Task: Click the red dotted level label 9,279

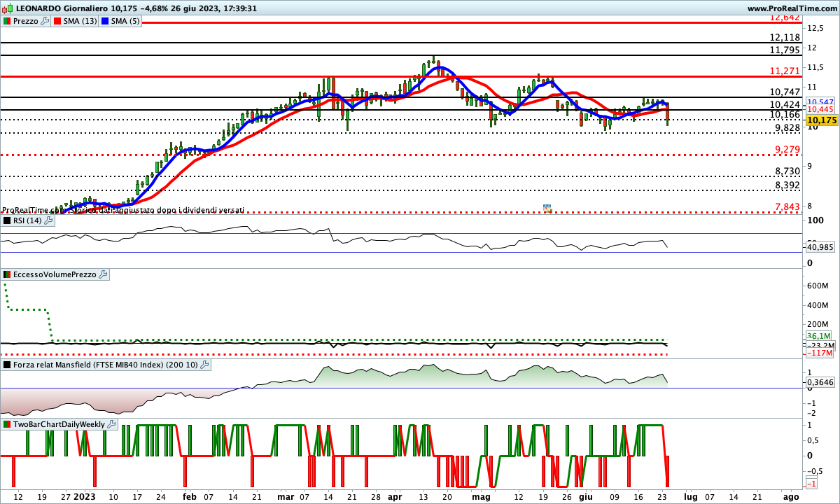Action: (787, 150)
